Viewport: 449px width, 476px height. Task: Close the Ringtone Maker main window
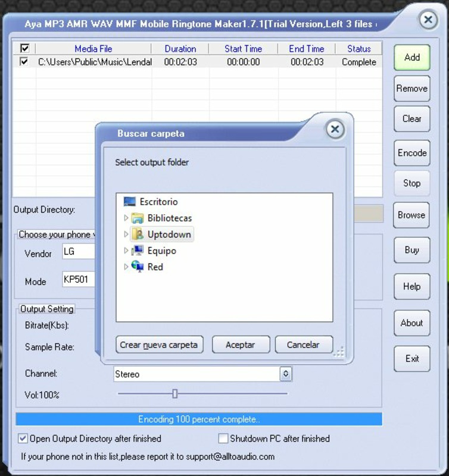click(x=428, y=20)
